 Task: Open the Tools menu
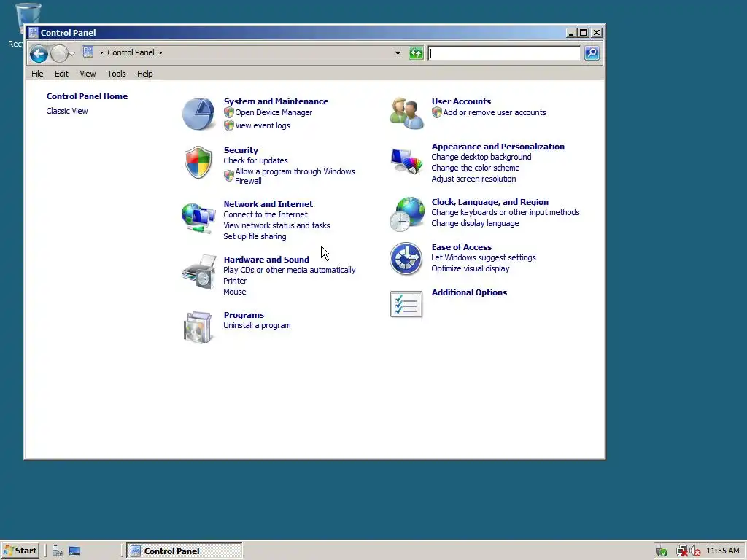click(117, 74)
